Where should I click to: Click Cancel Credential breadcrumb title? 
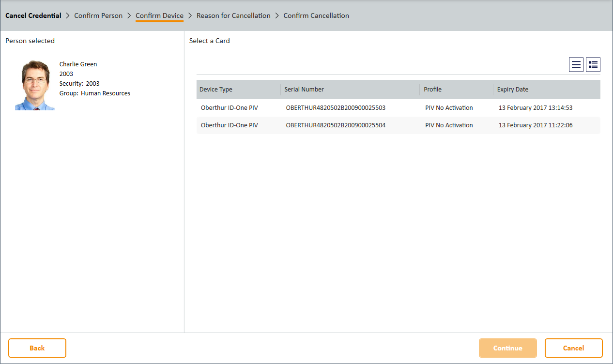[x=33, y=15]
